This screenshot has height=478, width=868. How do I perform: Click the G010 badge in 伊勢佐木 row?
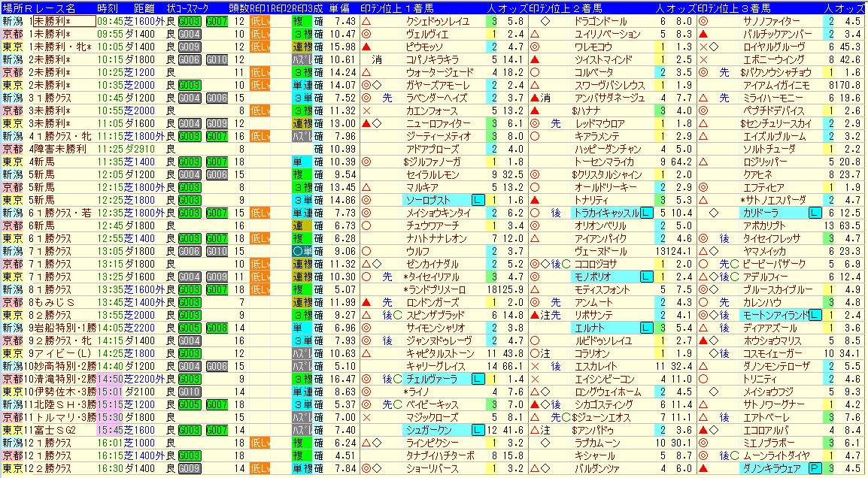[190, 392]
